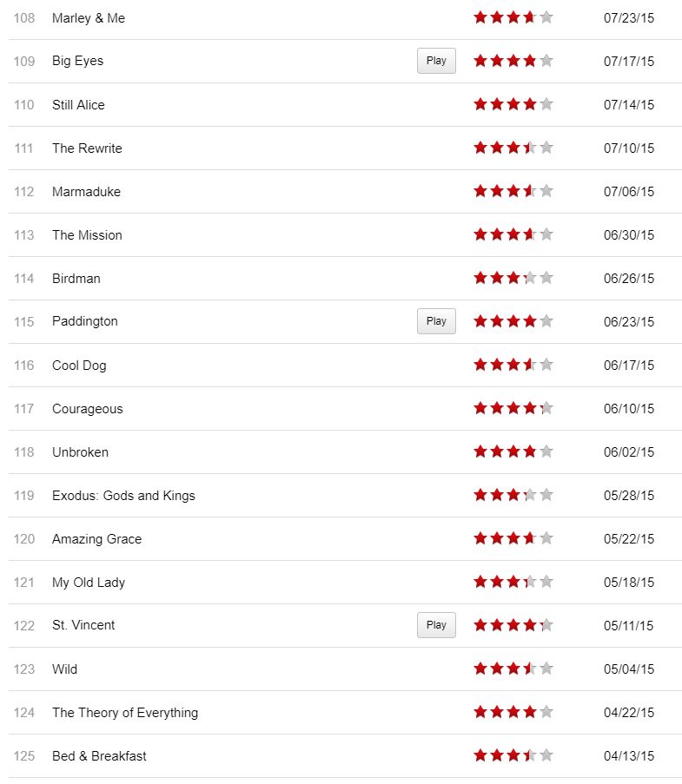682x784 pixels.
Task: Open the Exodus: Gods and Kings title
Action: pyautogui.click(x=123, y=496)
